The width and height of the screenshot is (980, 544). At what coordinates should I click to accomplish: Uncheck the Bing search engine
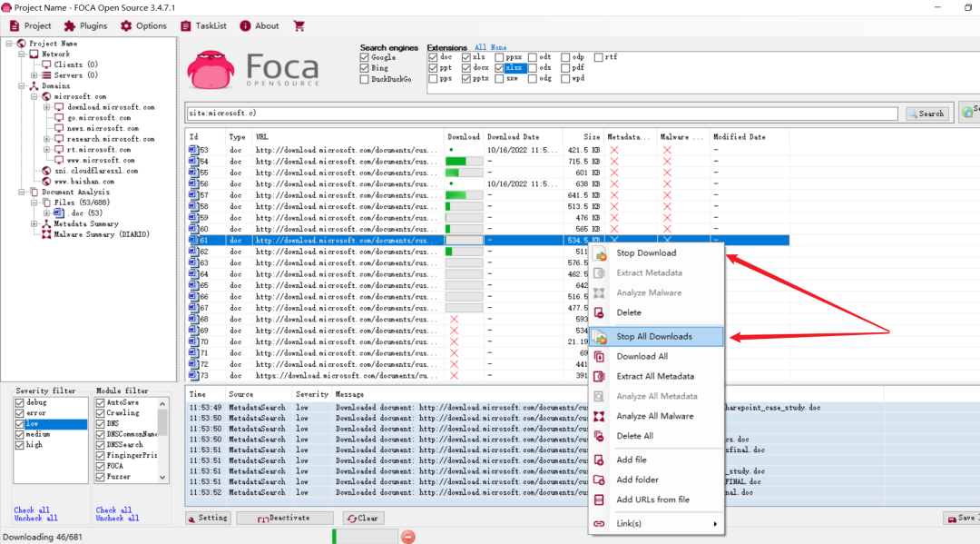click(365, 68)
